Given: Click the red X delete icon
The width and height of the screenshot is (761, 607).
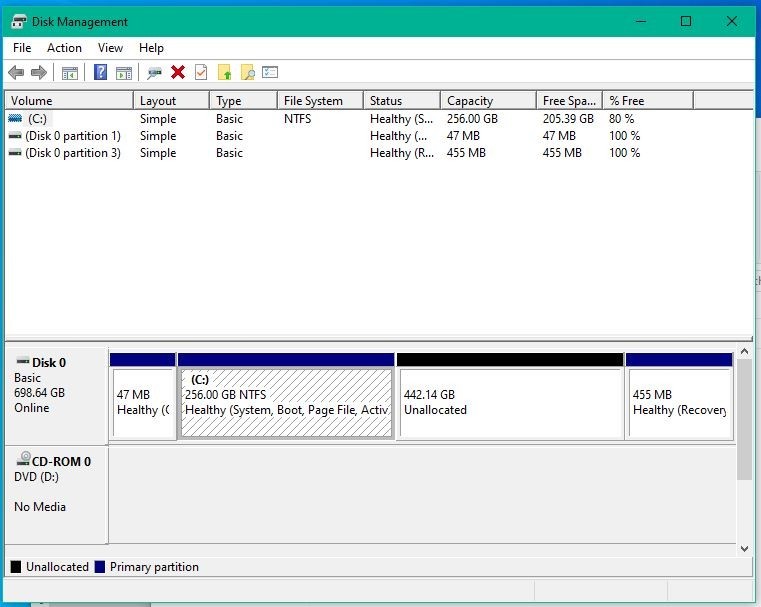Looking at the screenshot, I should pos(178,72).
